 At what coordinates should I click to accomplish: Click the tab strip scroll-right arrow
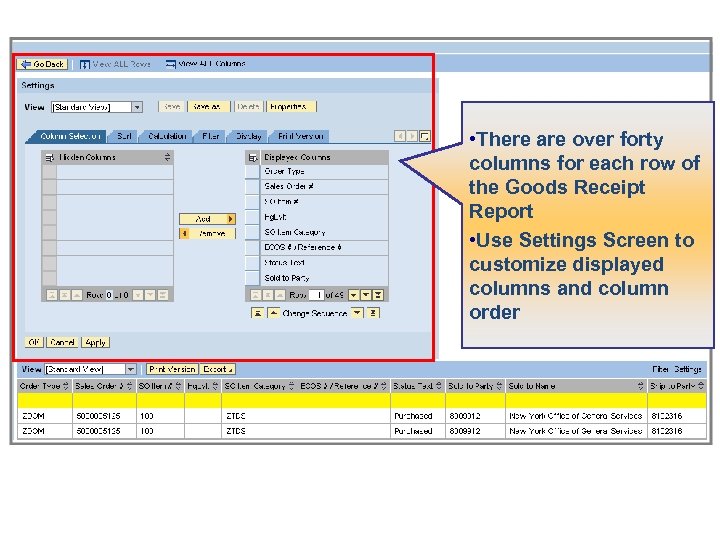(x=412, y=136)
